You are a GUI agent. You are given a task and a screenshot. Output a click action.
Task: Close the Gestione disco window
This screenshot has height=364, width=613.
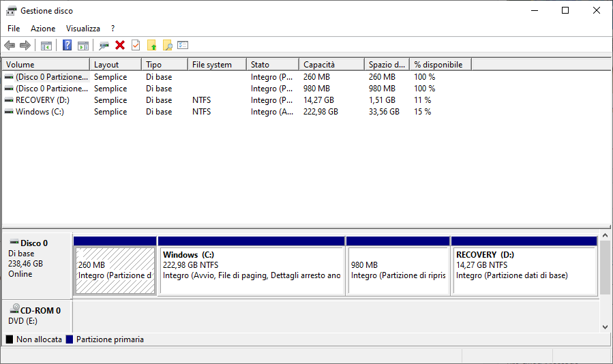[597, 10]
